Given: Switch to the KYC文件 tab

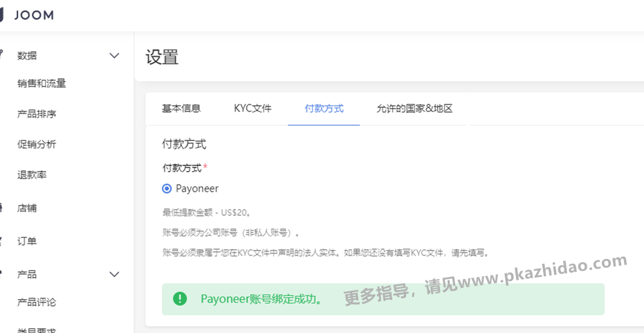Looking at the screenshot, I should [x=252, y=109].
